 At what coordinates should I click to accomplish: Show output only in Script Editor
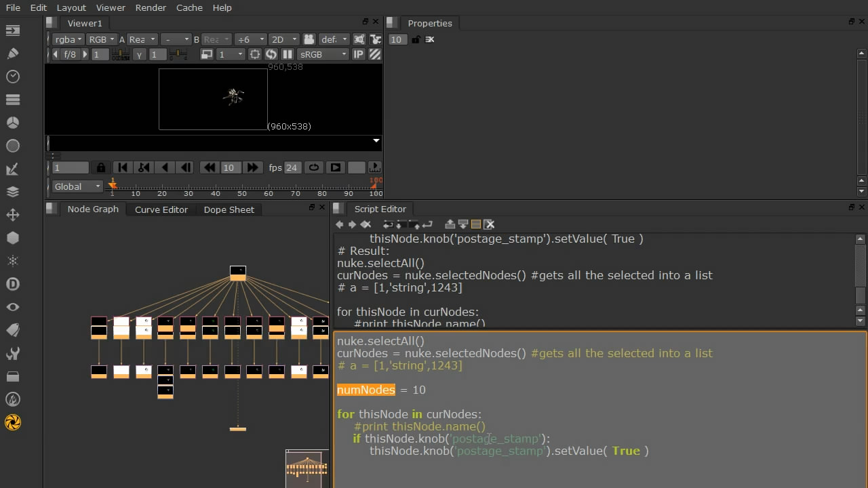[463, 224]
